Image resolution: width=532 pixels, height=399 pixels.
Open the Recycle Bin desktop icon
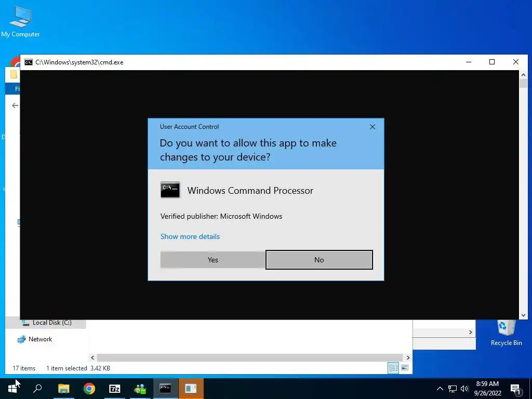pyautogui.click(x=506, y=334)
